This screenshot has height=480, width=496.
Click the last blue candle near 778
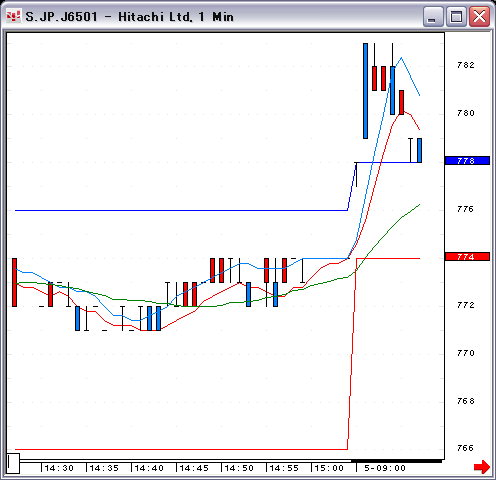click(419, 150)
